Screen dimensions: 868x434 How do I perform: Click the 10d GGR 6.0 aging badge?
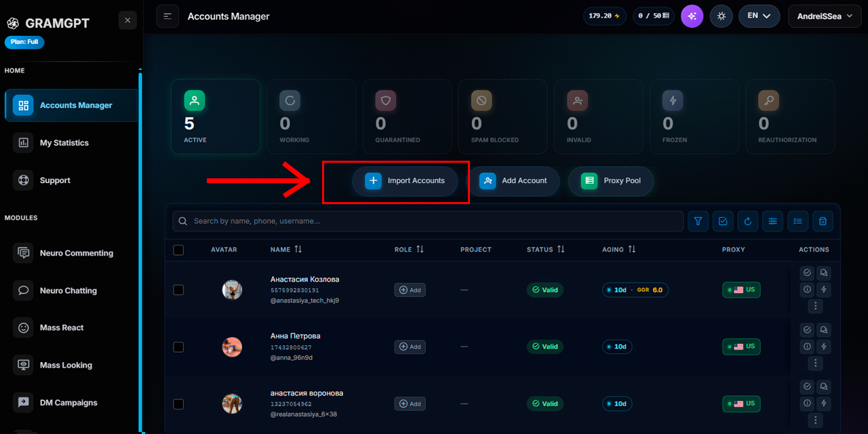pos(636,290)
